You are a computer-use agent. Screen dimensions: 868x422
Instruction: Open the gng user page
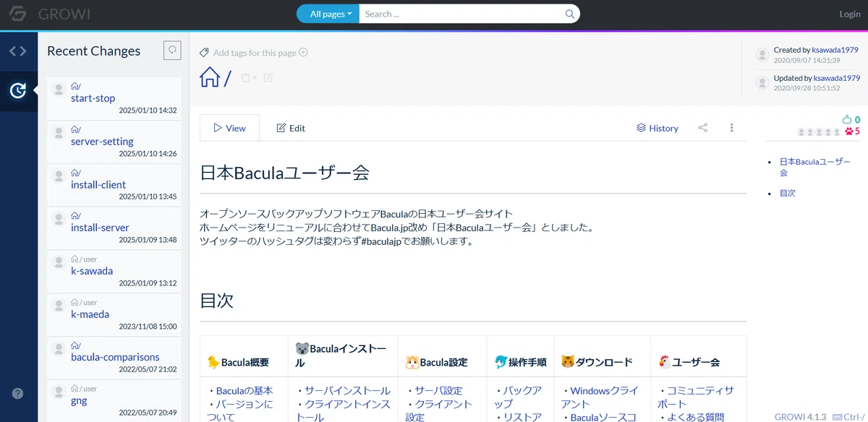tap(79, 400)
